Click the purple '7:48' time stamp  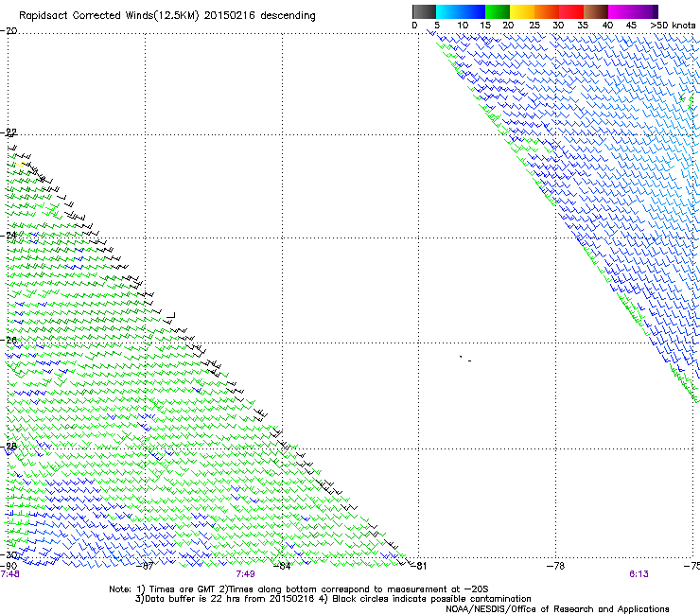coord(9,574)
